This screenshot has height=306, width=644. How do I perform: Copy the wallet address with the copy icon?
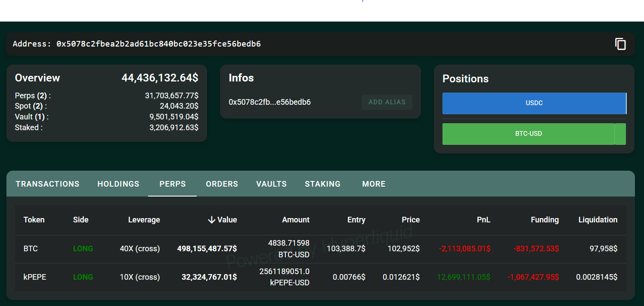[620, 44]
